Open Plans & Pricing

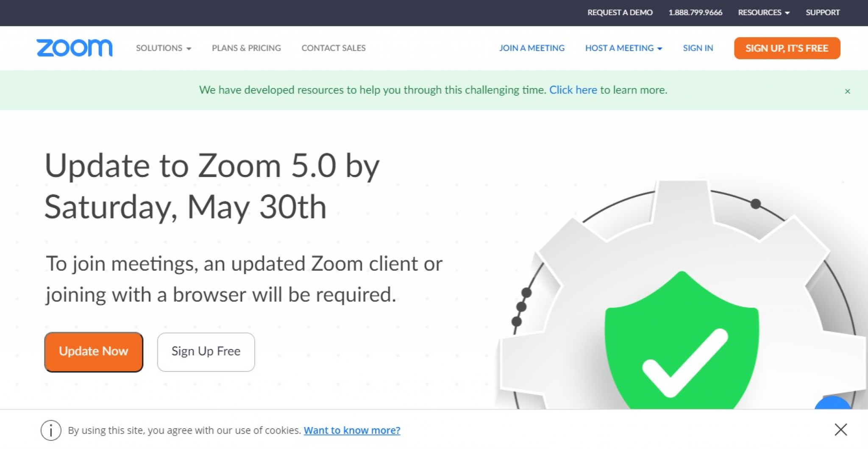coord(246,48)
